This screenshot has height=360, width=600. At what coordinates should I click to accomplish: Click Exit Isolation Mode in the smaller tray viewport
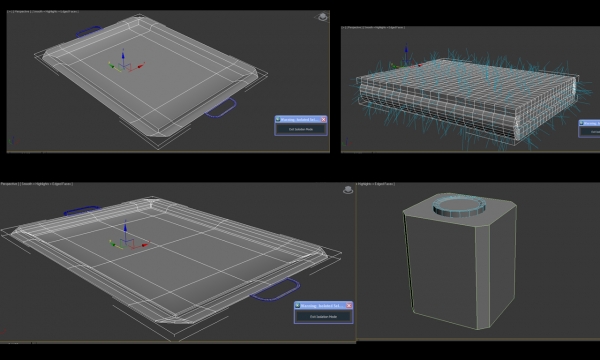click(301, 129)
